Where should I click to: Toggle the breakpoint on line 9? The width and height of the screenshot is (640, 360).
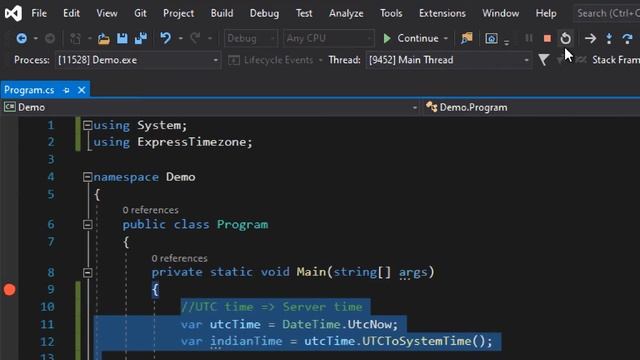coord(9,289)
